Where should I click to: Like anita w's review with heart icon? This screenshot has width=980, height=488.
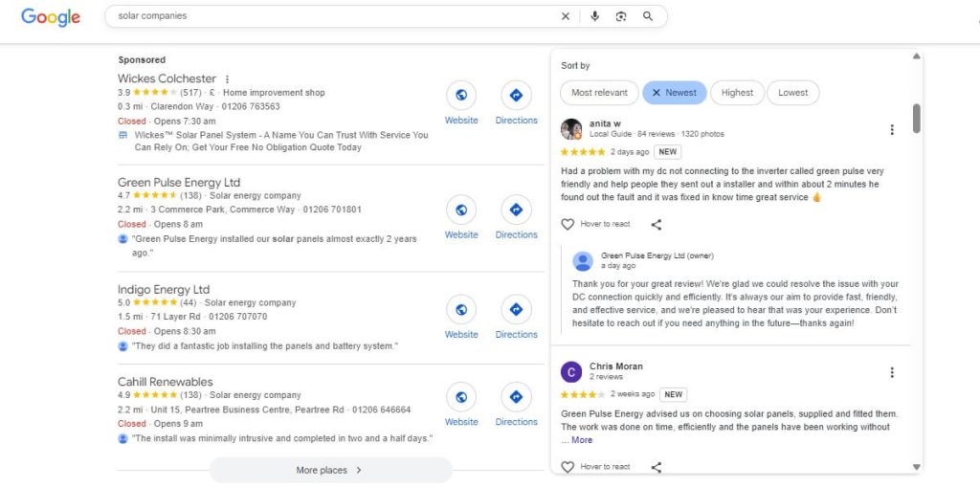point(568,224)
